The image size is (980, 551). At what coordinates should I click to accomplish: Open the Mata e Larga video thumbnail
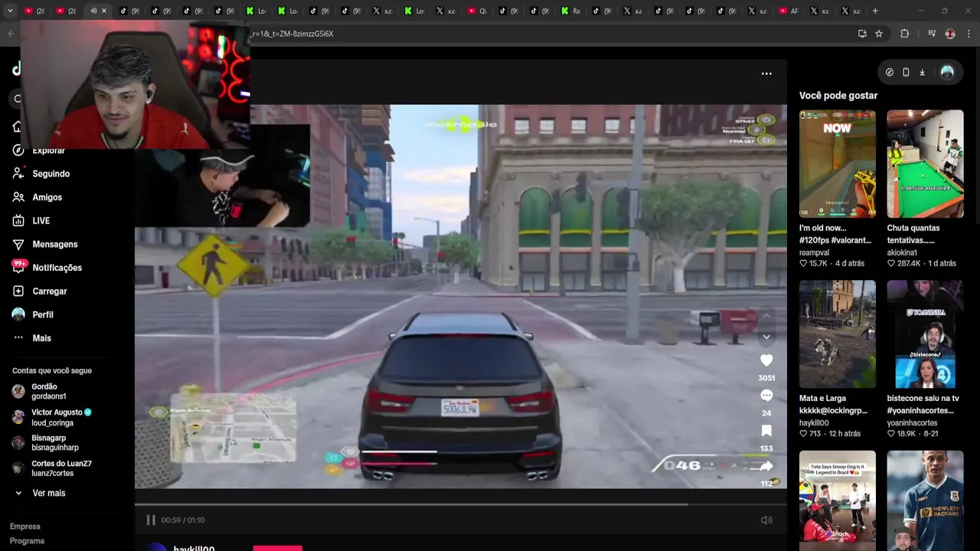point(838,334)
